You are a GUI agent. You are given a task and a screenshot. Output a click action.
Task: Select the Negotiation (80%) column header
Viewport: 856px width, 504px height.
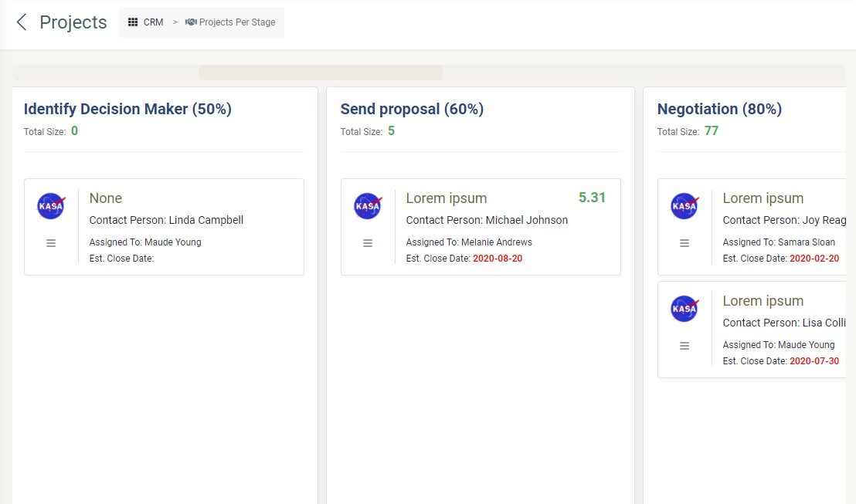coord(719,109)
